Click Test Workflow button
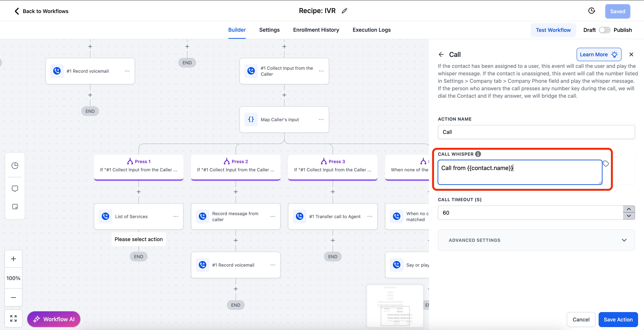The width and height of the screenshot is (644, 330). tap(553, 30)
